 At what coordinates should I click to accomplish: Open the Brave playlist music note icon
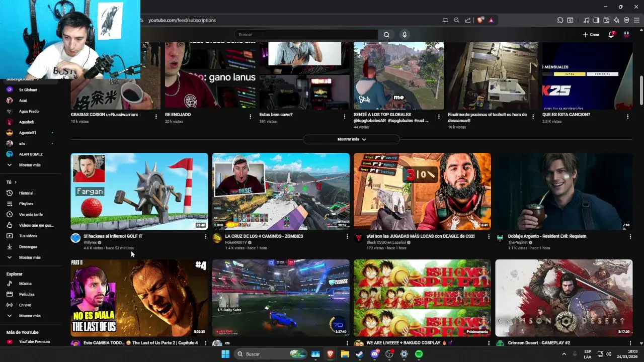click(x=586, y=20)
